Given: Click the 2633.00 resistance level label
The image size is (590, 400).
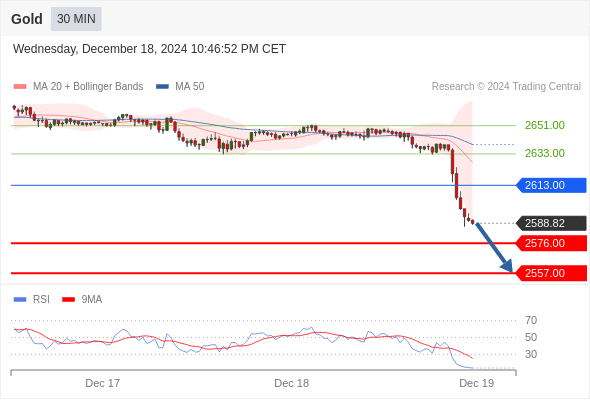Looking at the screenshot, I should (x=545, y=154).
